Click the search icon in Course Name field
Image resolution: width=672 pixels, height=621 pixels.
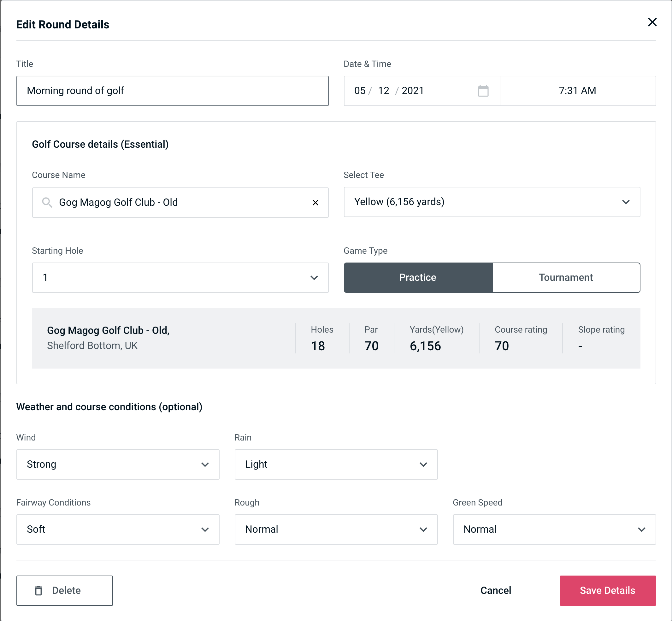47,202
